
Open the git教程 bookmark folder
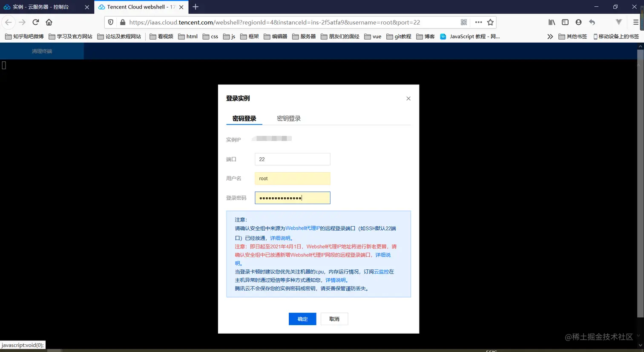tap(399, 37)
